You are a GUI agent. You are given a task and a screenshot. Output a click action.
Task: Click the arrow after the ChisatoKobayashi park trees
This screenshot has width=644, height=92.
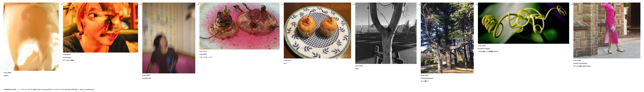click(476, 4)
